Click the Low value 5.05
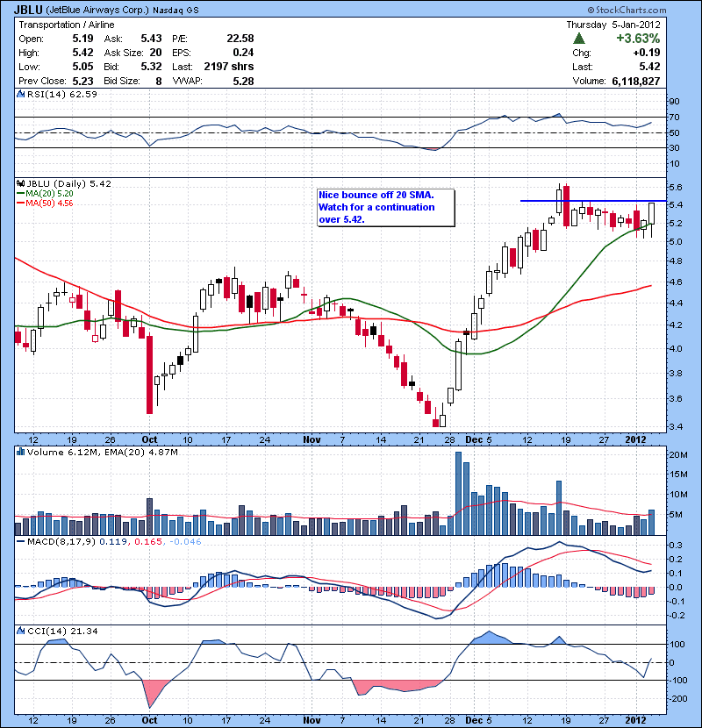 pyautogui.click(x=82, y=67)
